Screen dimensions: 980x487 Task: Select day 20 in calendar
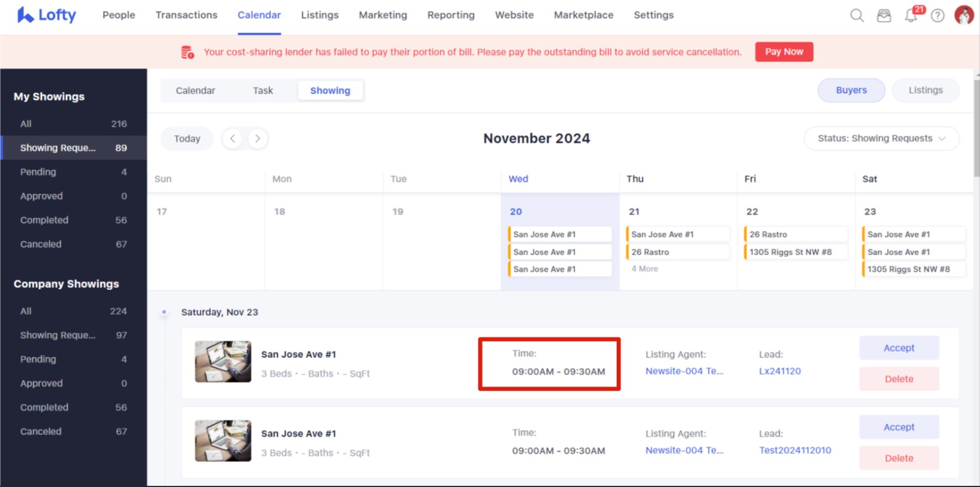click(516, 212)
